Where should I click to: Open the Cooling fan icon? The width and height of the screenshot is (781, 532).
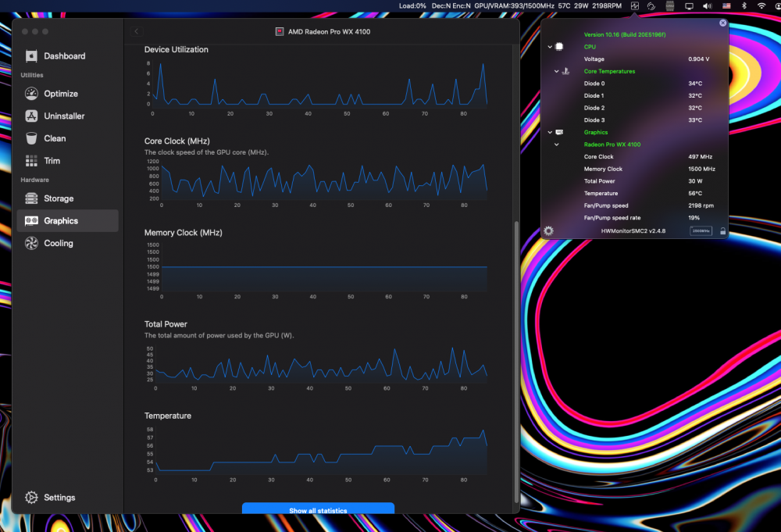31,243
